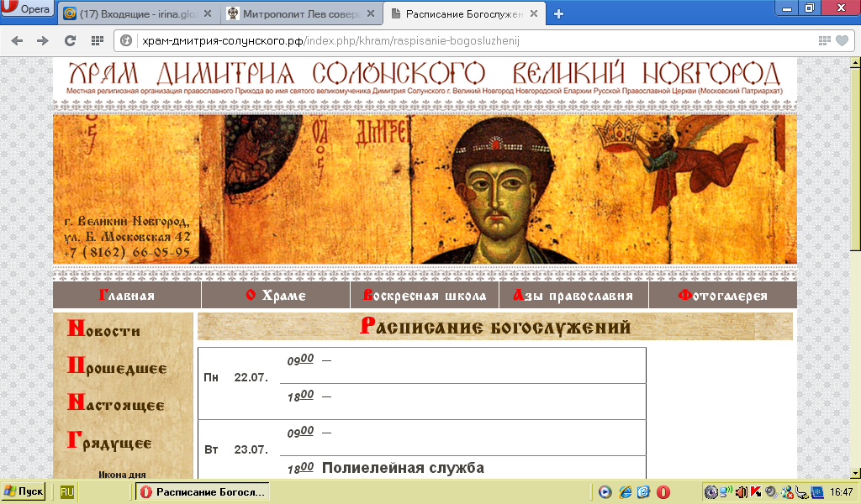Click the quick launch shortcut beside Internet Explorer
This screenshot has height=504, width=861.
tap(643, 492)
